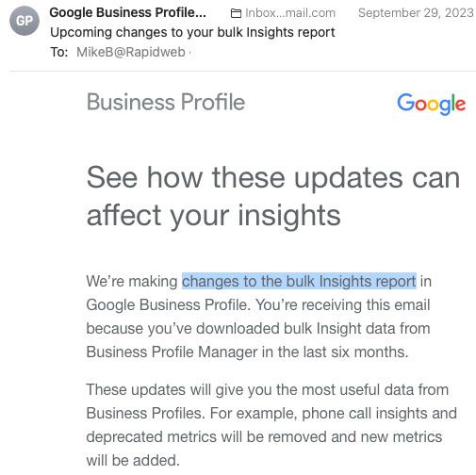Click the Business Profile header text
The image size is (476, 475).
166,102
